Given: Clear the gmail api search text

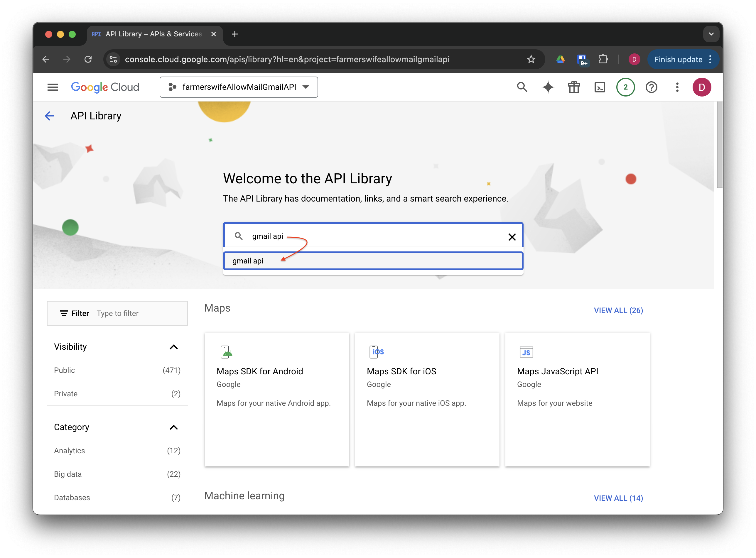Looking at the screenshot, I should 512,237.
